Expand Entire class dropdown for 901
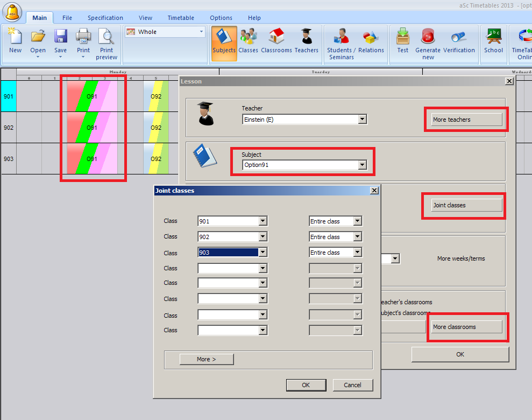Screen dimensions: 532x420 point(357,221)
